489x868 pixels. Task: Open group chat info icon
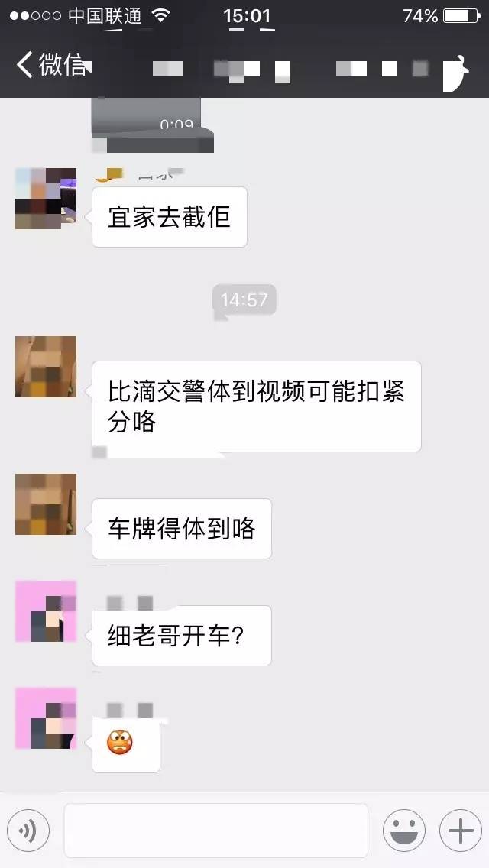[x=456, y=72]
